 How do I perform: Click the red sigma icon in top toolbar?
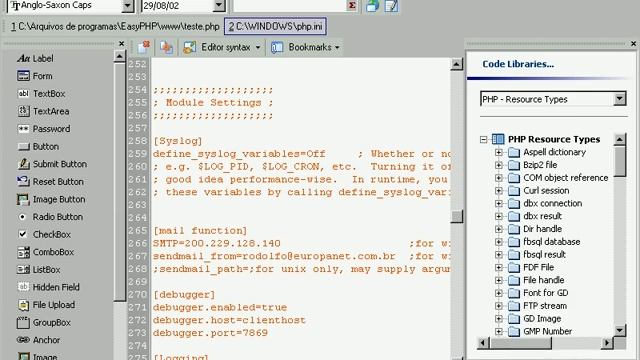(351, 5)
